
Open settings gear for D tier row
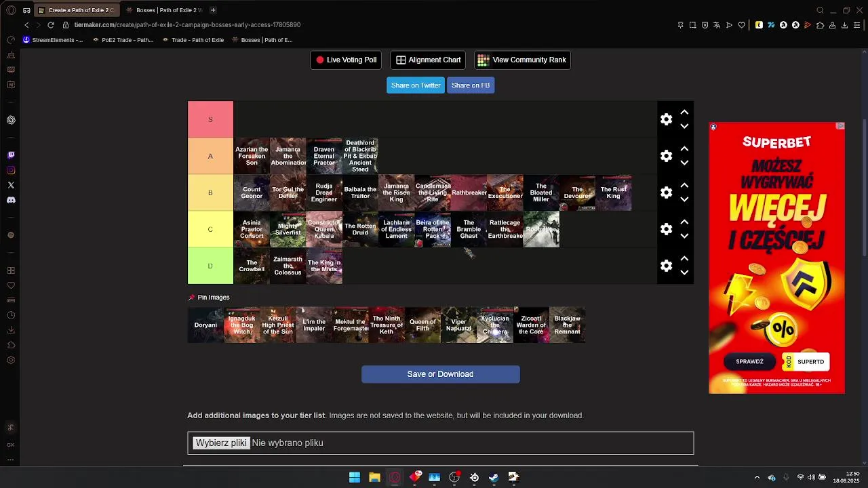tap(666, 266)
